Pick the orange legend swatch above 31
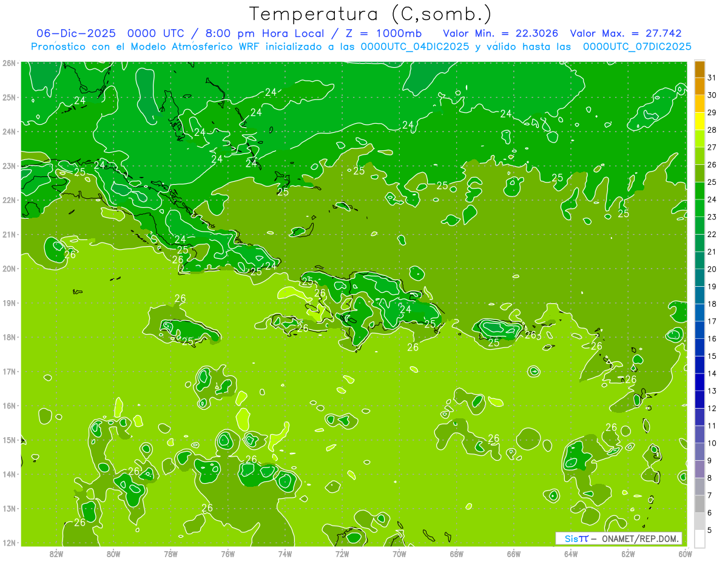The image size is (728, 562). point(699,69)
